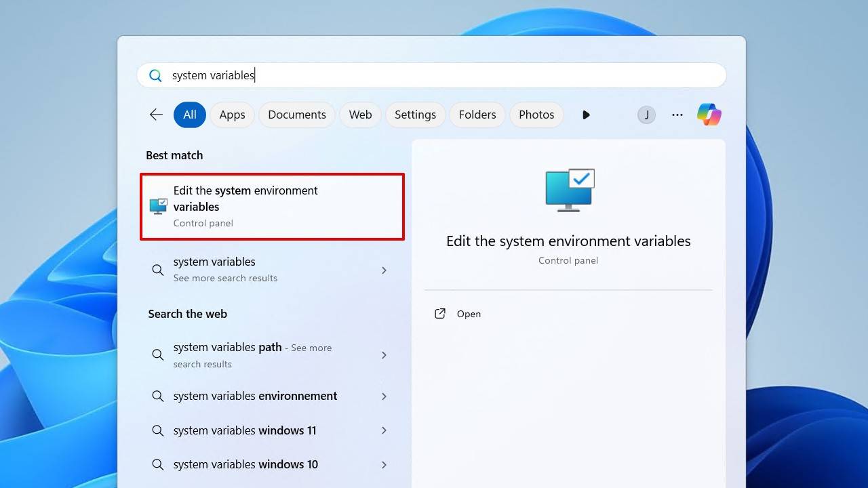Select 'system variables environnement' web suggestion

(x=272, y=396)
